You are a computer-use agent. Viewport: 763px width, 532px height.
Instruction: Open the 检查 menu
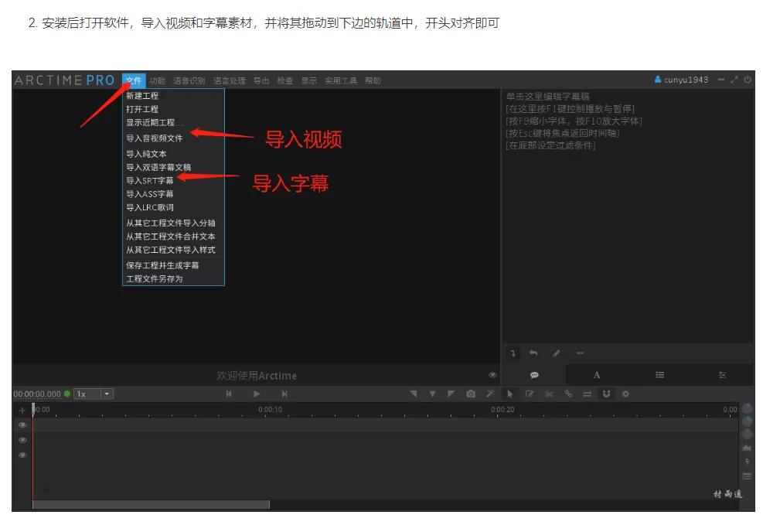point(285,80)
